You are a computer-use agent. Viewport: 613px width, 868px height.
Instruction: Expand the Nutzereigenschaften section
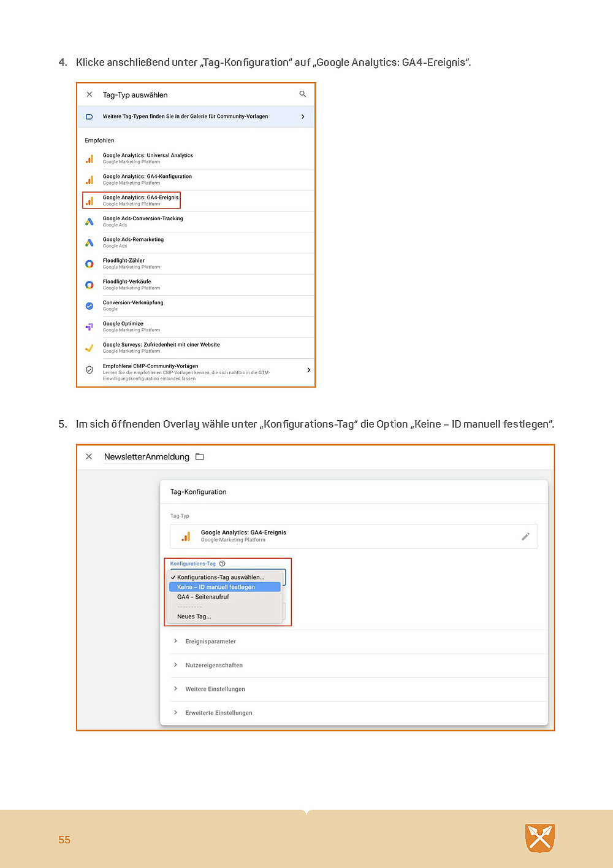click(359, 666)
